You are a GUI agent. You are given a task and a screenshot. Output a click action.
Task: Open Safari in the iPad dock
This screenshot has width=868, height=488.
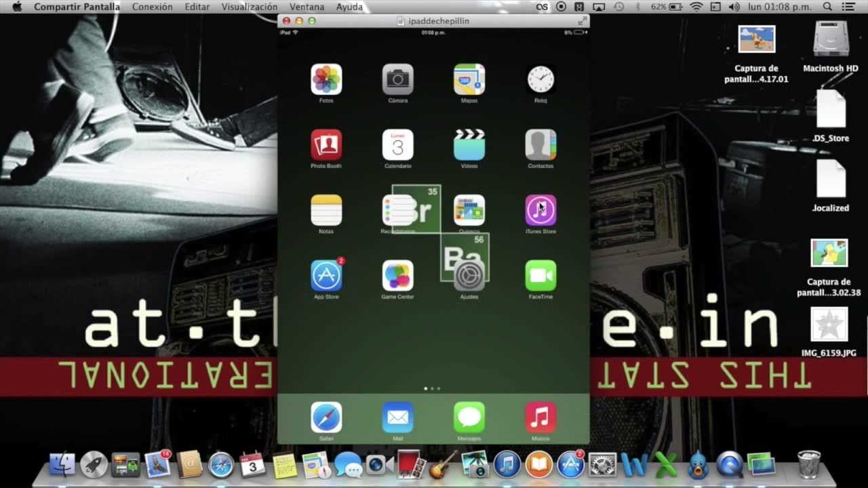pyautogui.click(x=326, y=418)
